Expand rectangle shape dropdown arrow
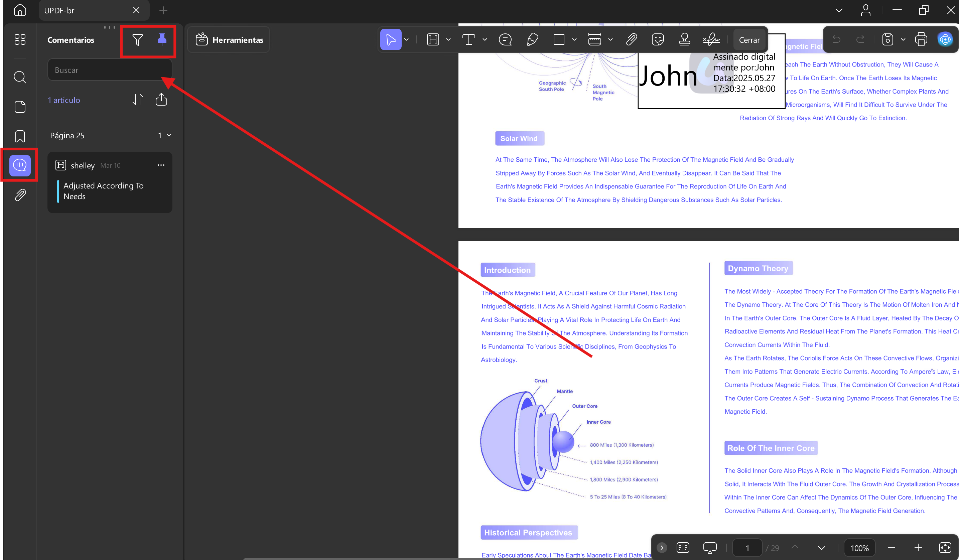The height and width of the screenshot is (560, 959). tap(574, 39)
